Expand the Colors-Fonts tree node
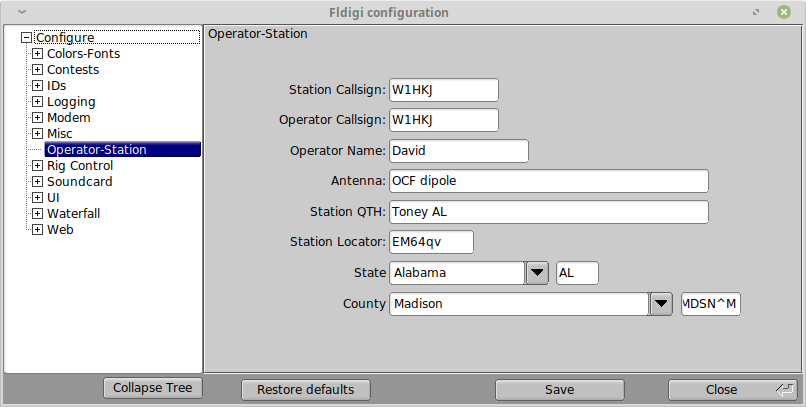The height and width of the screenshot is (407, 806). point(38,53)
